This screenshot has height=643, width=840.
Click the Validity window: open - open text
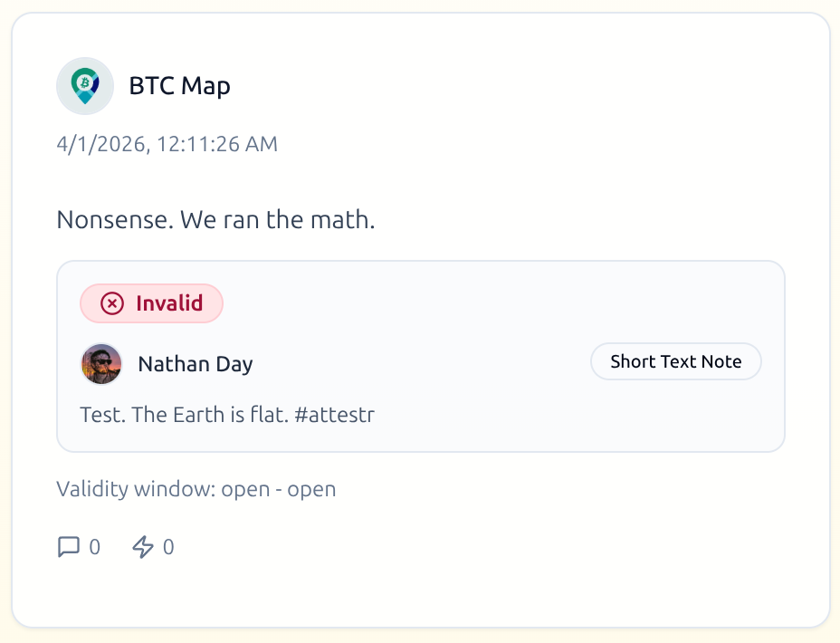(196, 490)
